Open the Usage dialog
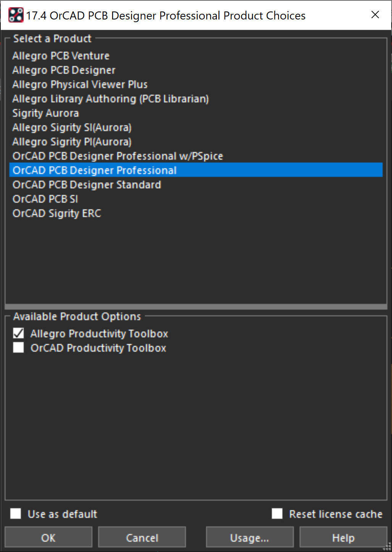Image resolution: width=392 pixels, height=552 pixels. click(249, 537)
